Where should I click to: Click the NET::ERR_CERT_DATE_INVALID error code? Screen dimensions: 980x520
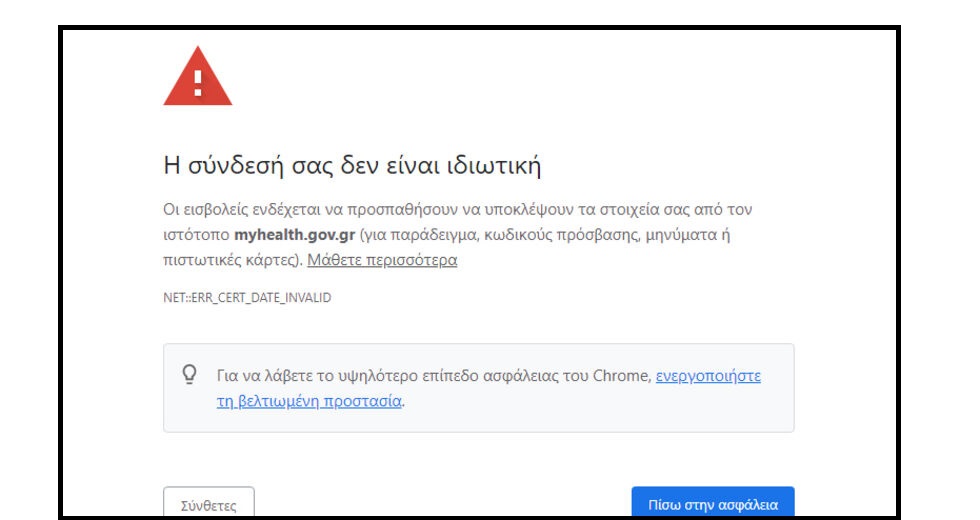coord(247,299)
